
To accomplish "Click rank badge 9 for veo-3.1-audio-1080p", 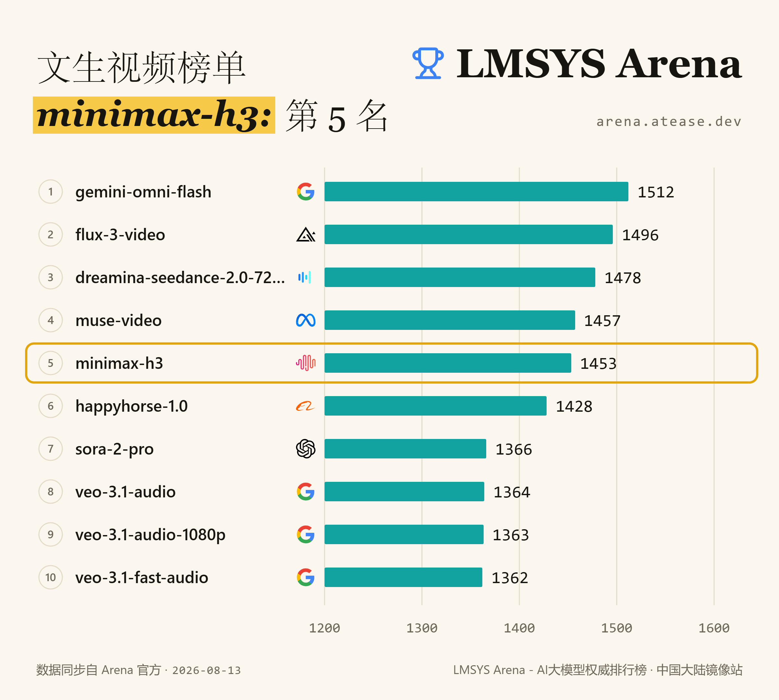I will [51, 535].
